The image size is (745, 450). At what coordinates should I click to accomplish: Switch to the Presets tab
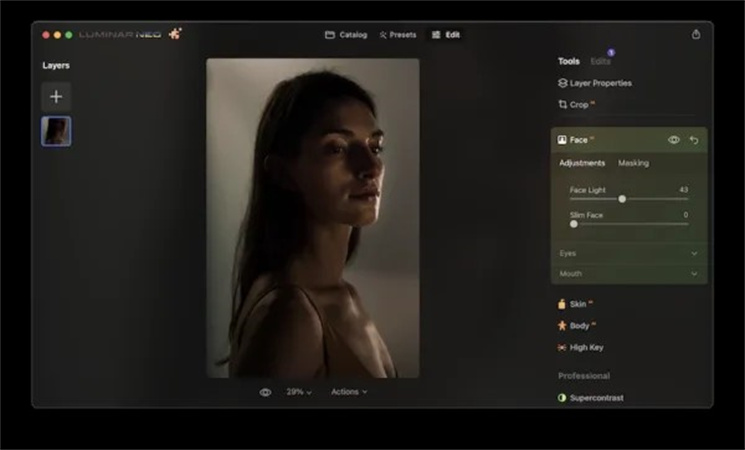398,35
